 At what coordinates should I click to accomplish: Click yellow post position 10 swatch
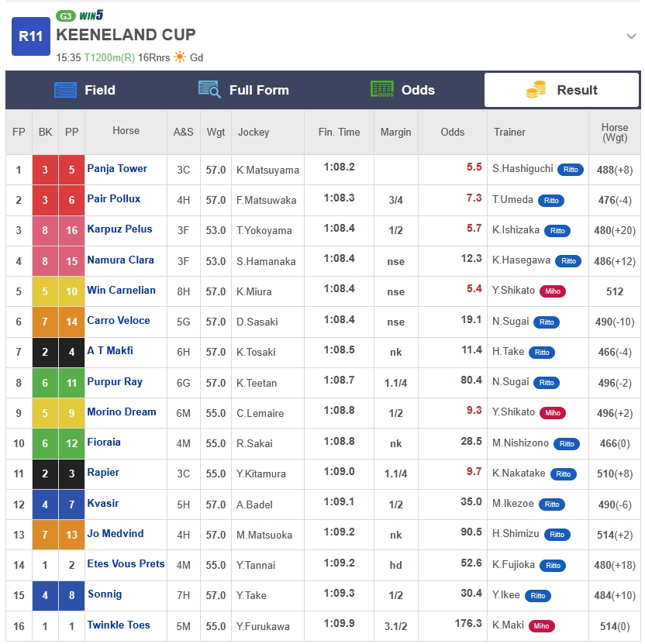[71, 291]
